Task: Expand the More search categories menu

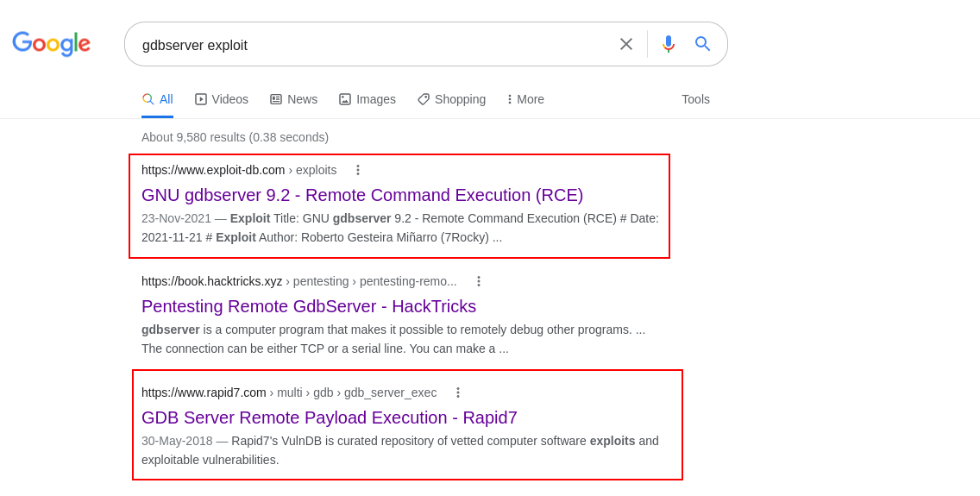Action: [x=525, y=99]
